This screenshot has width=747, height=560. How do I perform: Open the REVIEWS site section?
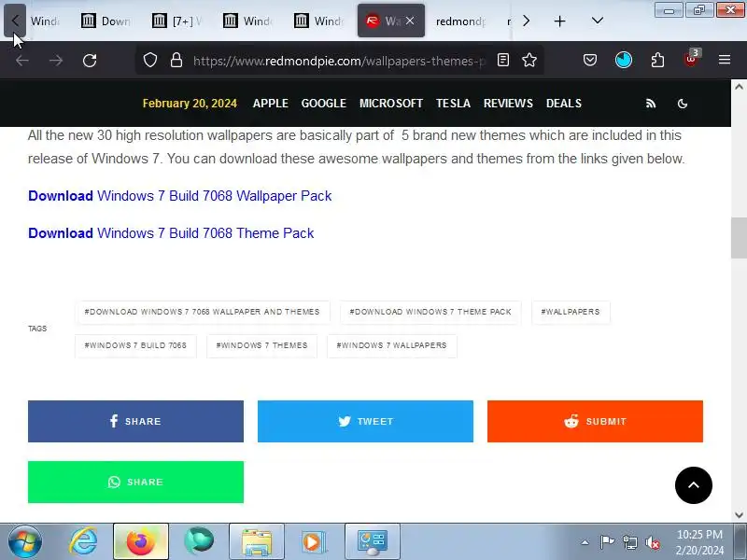click(508, 104)
